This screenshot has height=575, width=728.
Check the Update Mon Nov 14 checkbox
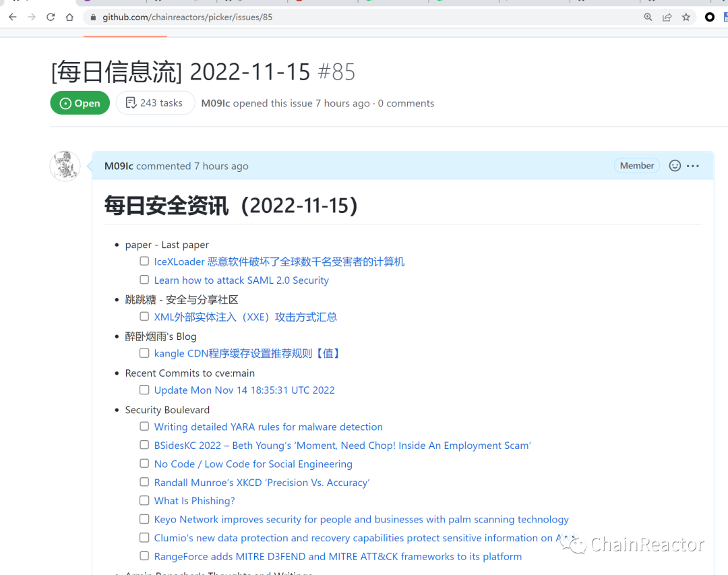[x=144, y=390]
